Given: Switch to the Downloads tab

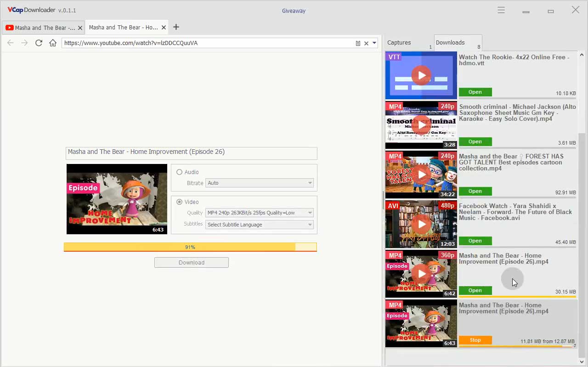Looking at the screenshot, I should (x=450, y=43).
